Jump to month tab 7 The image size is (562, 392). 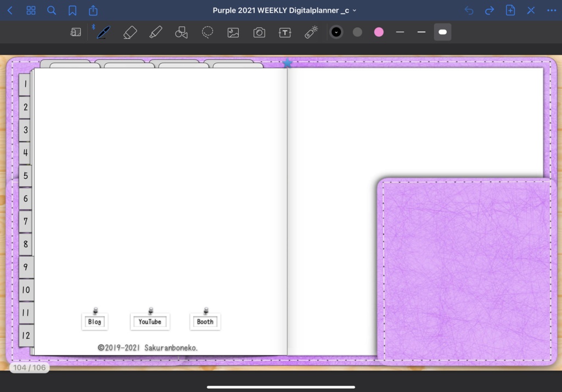25,221
